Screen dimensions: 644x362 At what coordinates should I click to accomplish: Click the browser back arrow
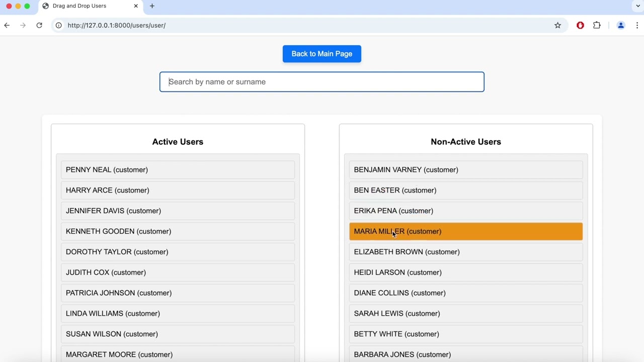click(7, 25)
